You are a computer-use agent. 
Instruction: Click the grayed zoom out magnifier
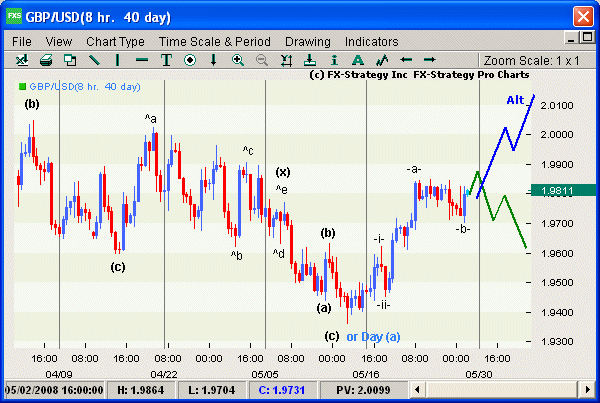[x=262, y=60]
